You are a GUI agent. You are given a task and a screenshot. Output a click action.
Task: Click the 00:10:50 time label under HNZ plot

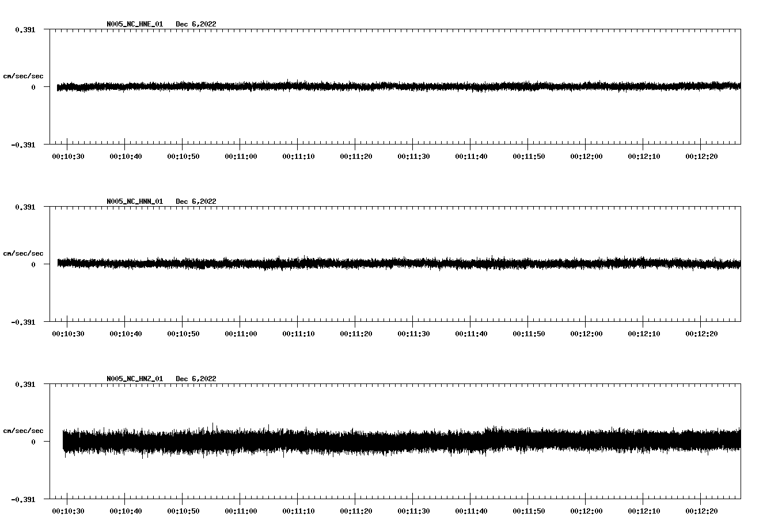[x=183, y=511]
